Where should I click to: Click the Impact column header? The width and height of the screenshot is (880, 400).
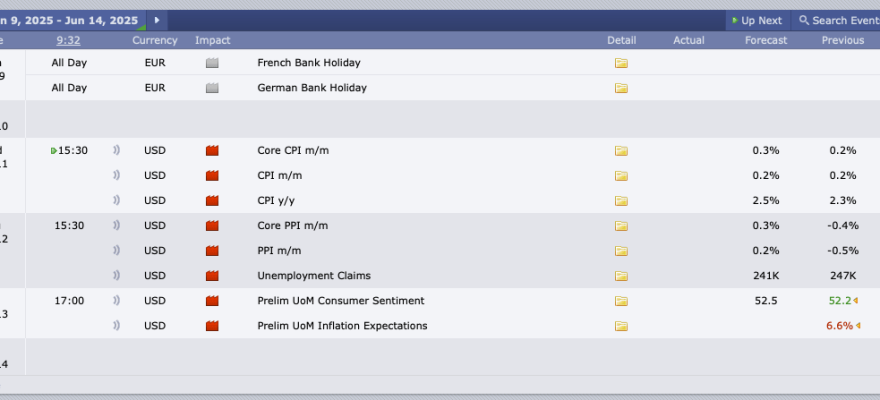pos(213,40)
